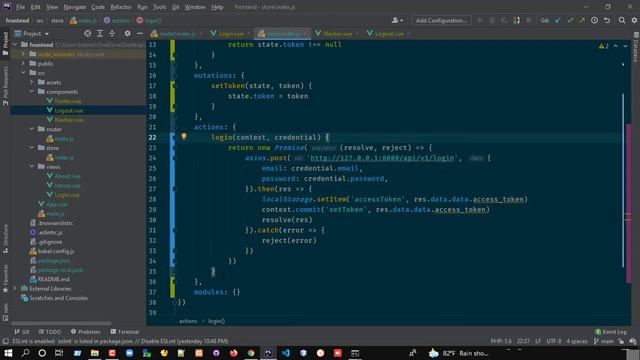Screen dimensions: 640x360
Task: Click Add Configuration button
Action: coord(441,20)
